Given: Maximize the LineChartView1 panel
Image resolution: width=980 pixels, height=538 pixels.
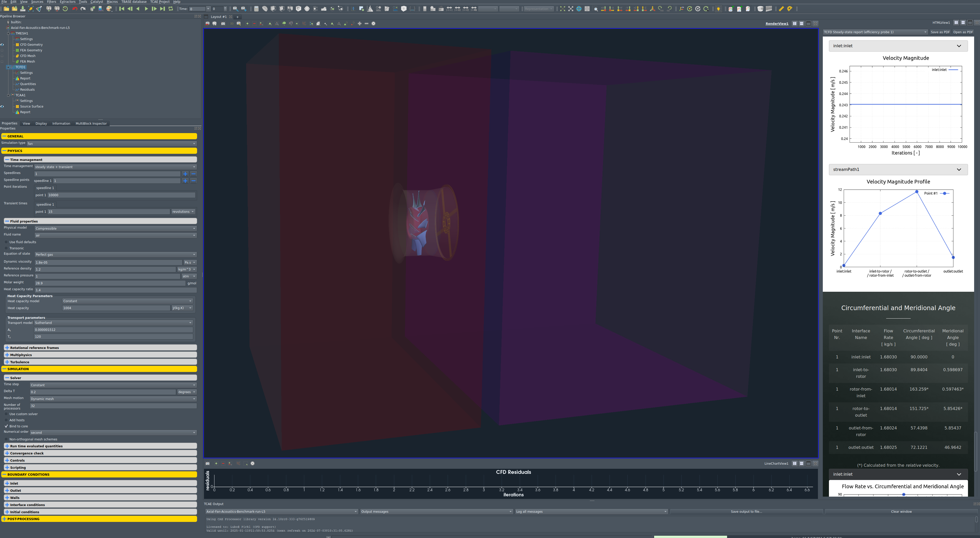Looking at the screenshot, I should (x=808, y=463).
